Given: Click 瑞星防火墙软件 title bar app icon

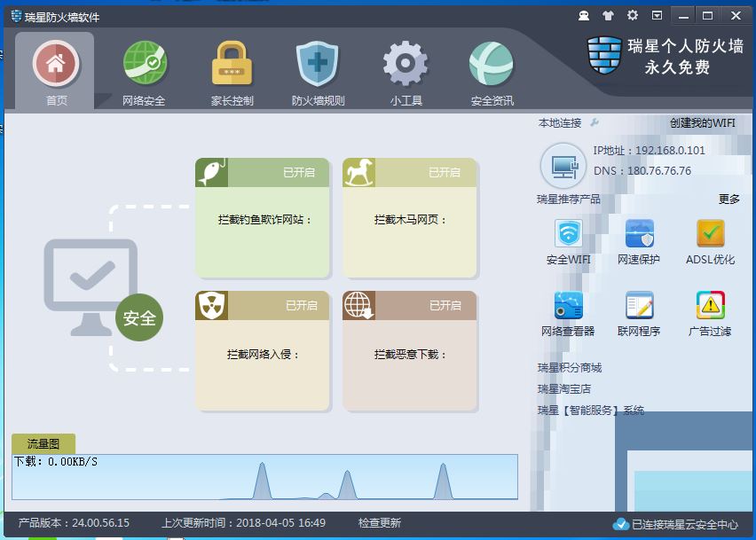Looking at the screenshot, I should click(x=16, y=16).
